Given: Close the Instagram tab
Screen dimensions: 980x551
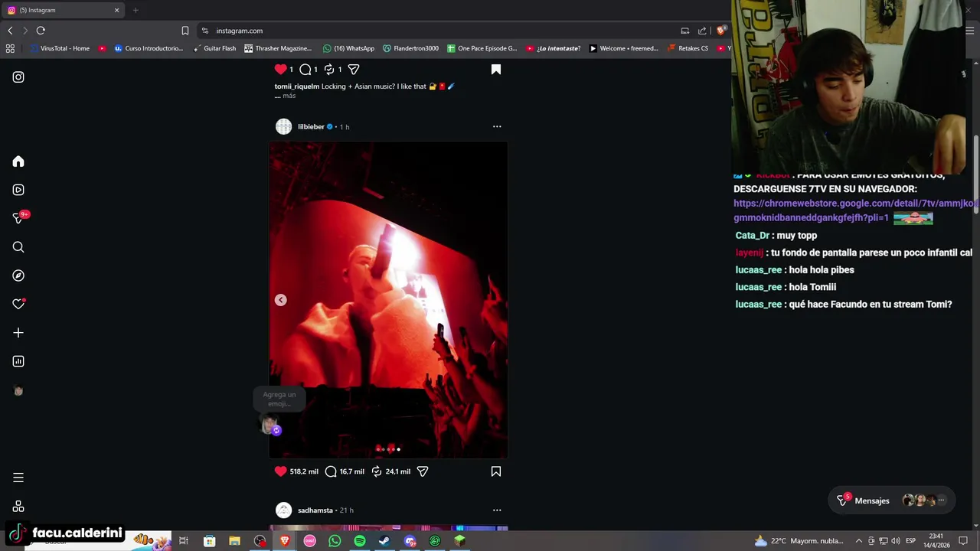Looking at the screenshot, I should click(117, 10).
